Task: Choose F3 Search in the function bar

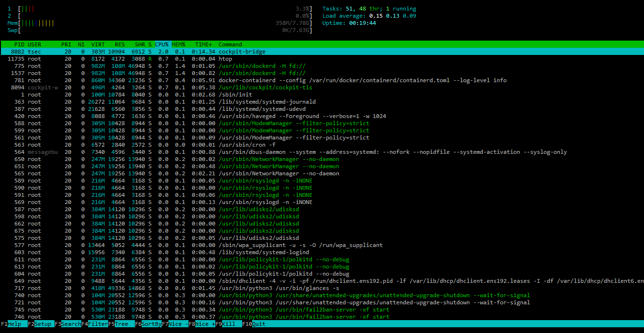Action: tap(67, 324)
